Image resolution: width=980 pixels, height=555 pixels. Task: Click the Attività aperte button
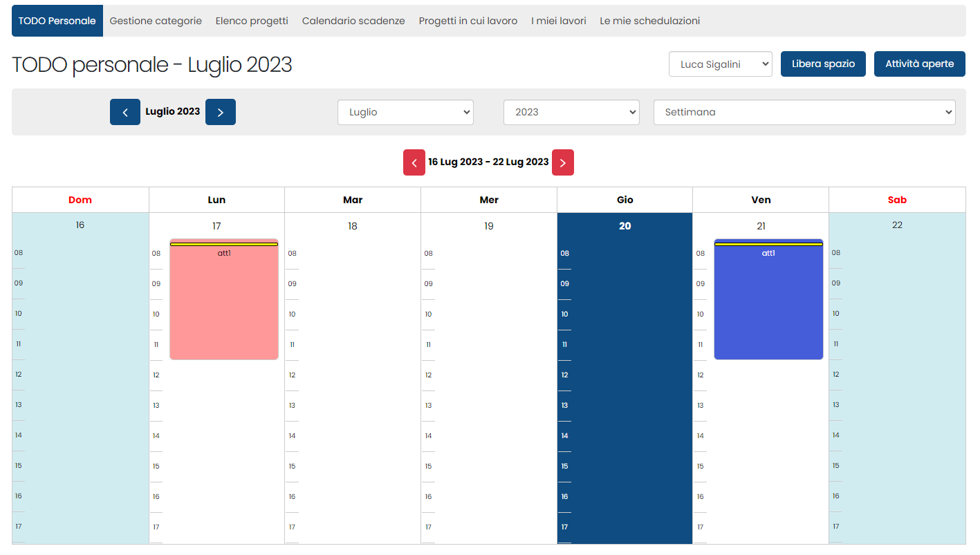[919, 64]
